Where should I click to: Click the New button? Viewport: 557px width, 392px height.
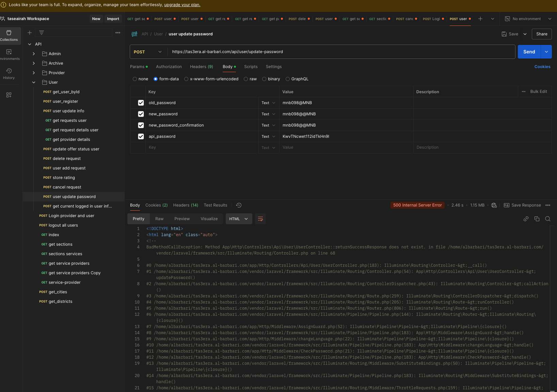96,19
